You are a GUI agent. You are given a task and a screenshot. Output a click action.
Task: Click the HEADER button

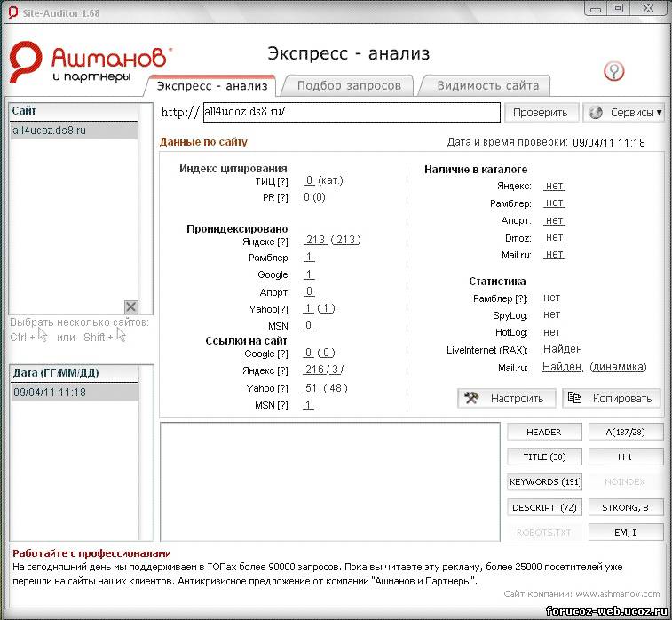[x=544, y=432]
